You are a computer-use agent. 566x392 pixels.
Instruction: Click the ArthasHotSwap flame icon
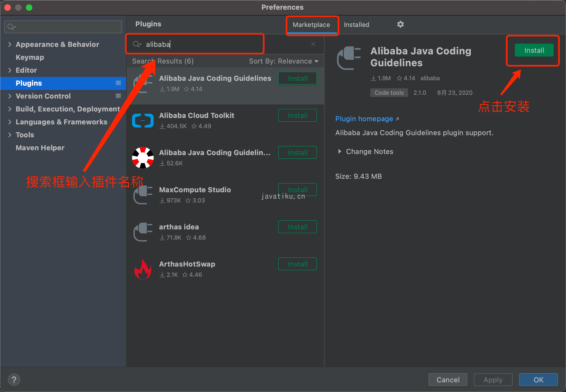143,269
